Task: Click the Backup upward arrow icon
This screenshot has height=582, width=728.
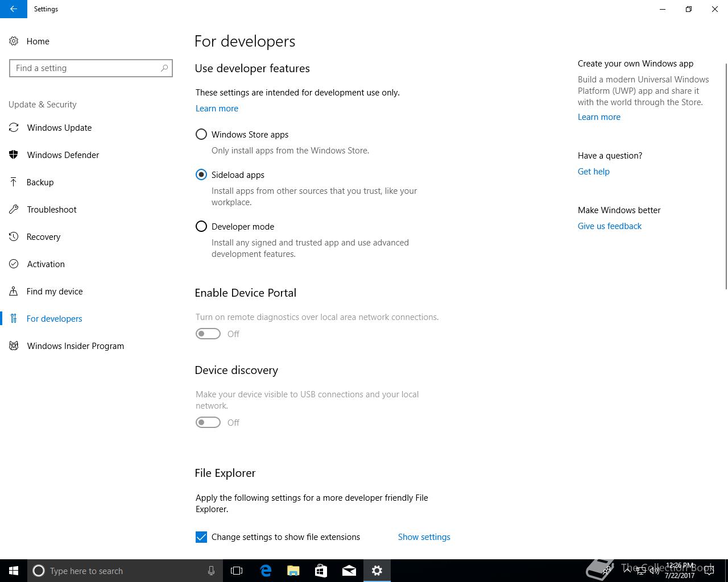Action: [14, 182]
